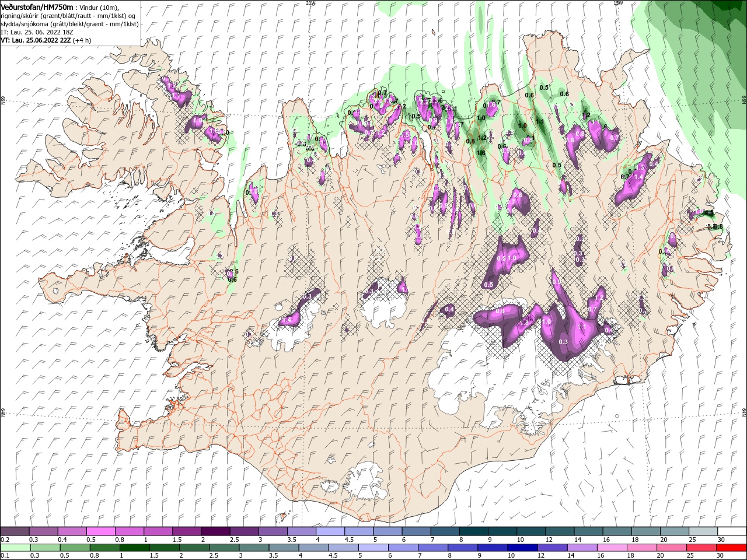Image resolution: width=747 pixels, height=560 pixels.
Task: Pick the 4 pale lavender sleet/snow swatch
Action: (330, 531)
